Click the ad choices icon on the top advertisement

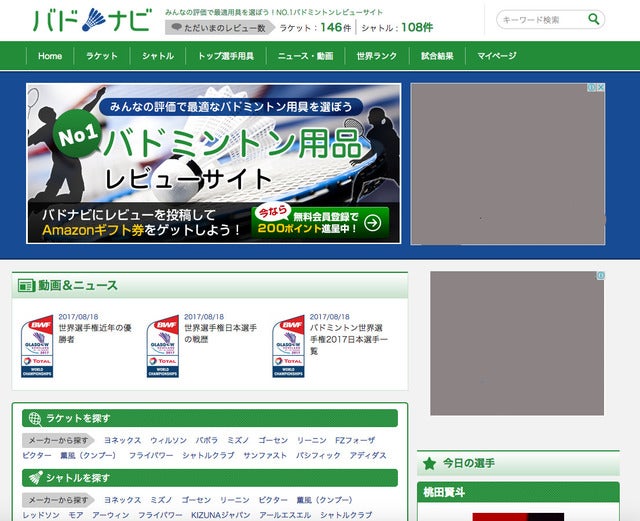593,87
